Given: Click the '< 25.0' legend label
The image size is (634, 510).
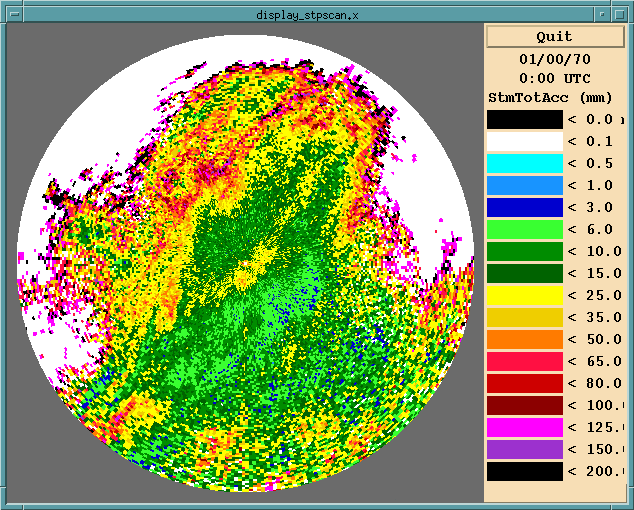Looking at the screenshot, I should pos(594,296).
